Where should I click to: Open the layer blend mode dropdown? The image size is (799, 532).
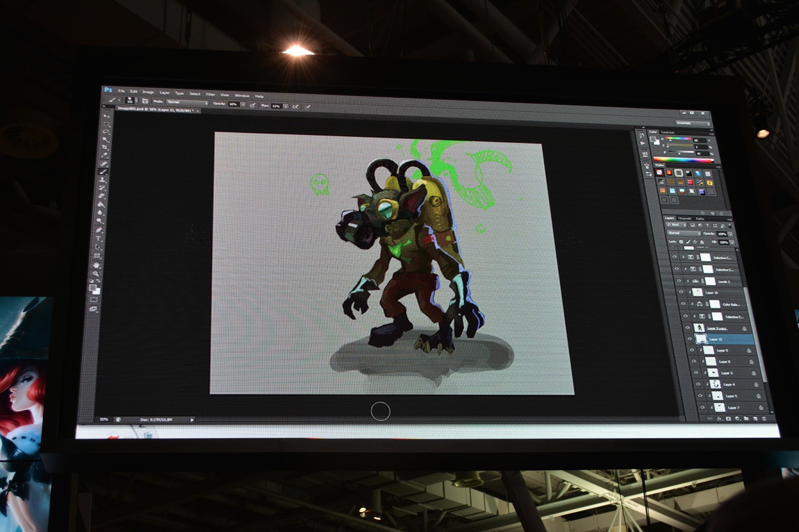tap(684, 233)
